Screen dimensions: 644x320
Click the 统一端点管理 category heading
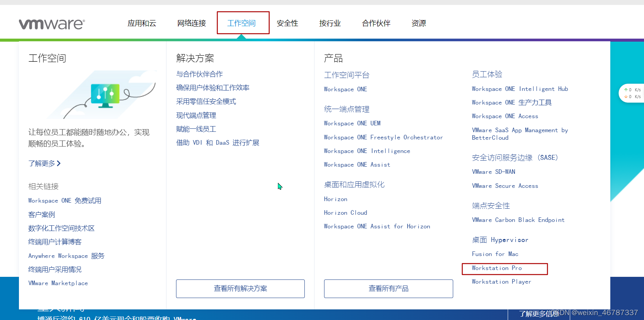coord(347,109)
